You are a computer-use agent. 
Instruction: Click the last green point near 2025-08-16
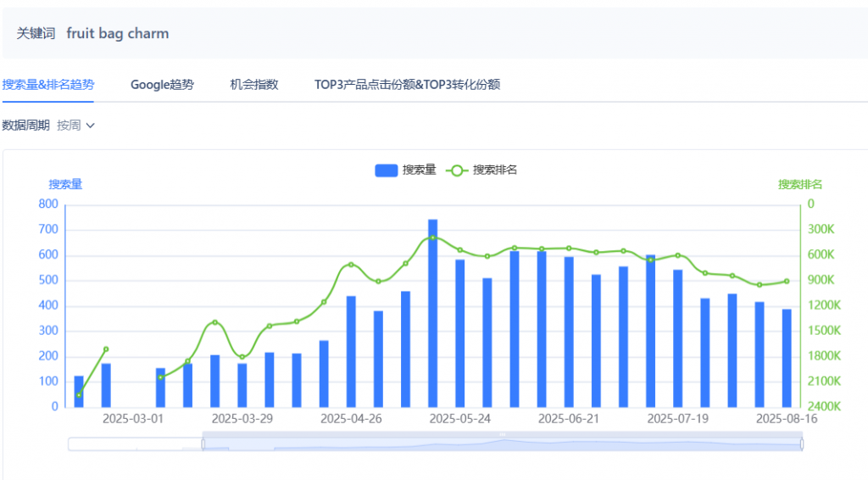click(x=787, y=282)
